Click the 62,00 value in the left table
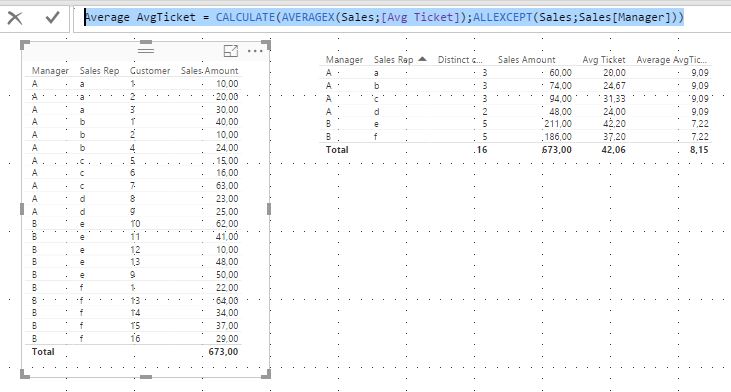The width and height of the screenshot is (731, 392). [227, 224]
